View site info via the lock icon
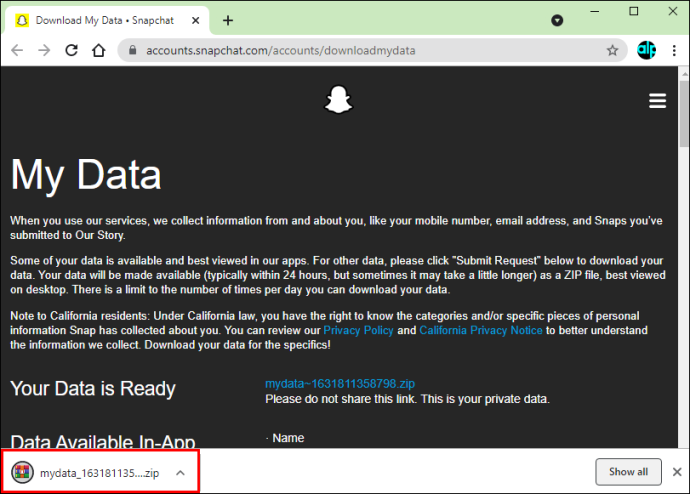This screenshot has height=494, width=690. (132, 50)
